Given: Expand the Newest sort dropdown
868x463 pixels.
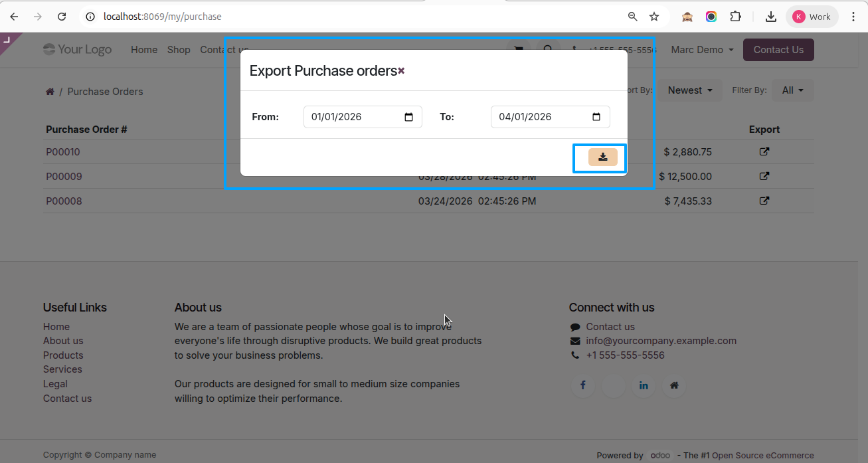Looking at the screenshot, I should (690, 90).
